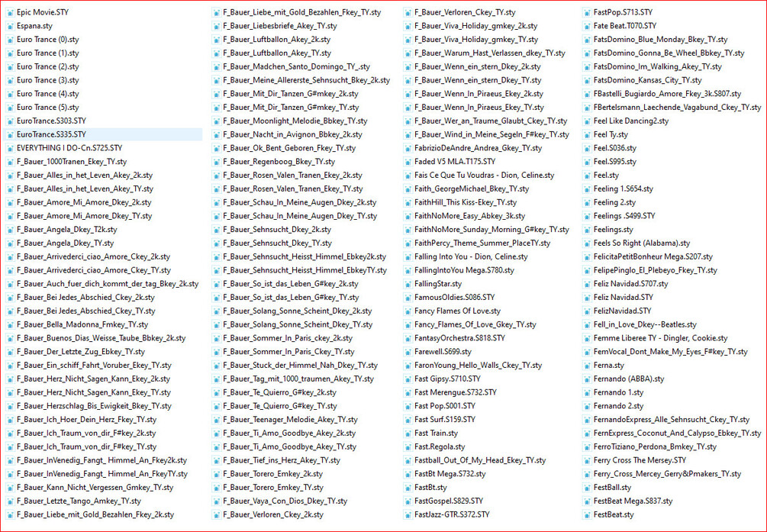Viewport: 767px width, 532px height.
Task: Select F_Bauer_Nacht_in_Avignon_Bbkey_2k.sty
Action: click(x=292, y=134)
